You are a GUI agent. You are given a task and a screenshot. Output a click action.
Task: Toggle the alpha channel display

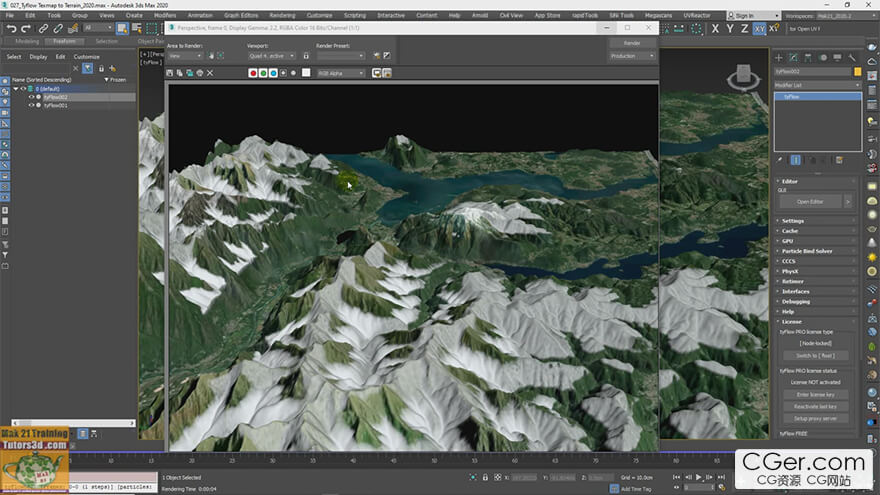(283, 73)
